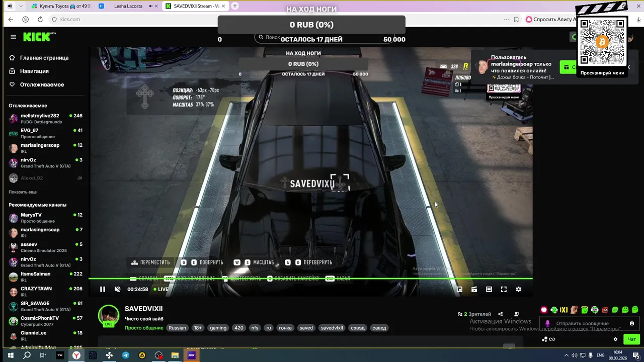Pick the pink circle emote
644x362 pixels.
tap(544, 310)
